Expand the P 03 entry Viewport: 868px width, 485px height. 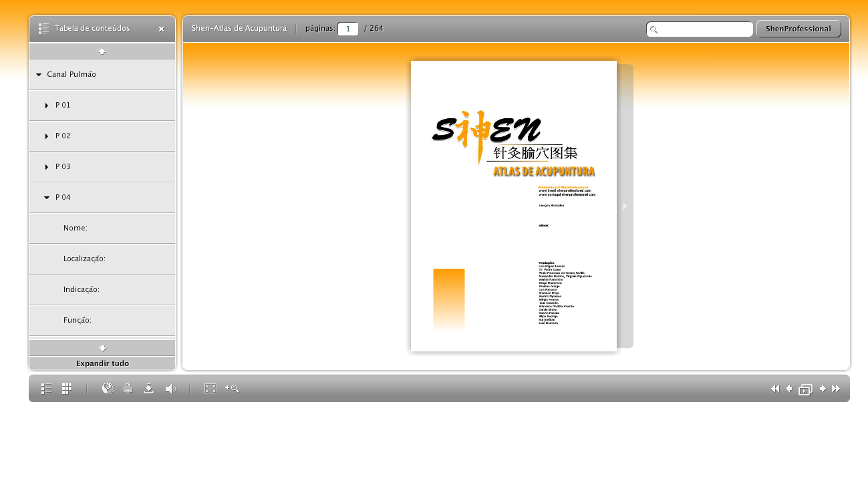46,166
